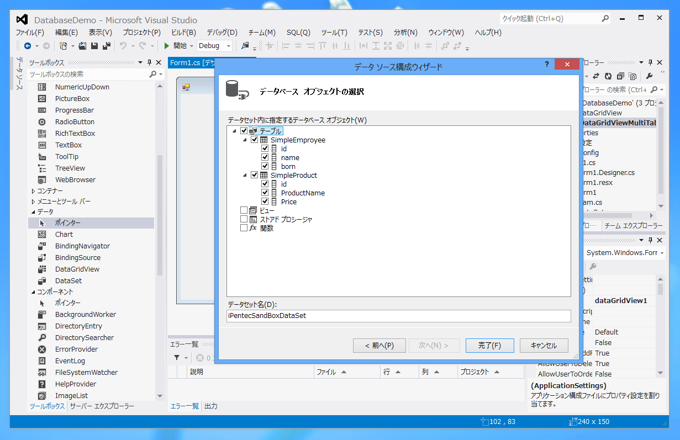Click the error list filter funnel icon
The height and width of the screenshot is (440, 680).
177,358
